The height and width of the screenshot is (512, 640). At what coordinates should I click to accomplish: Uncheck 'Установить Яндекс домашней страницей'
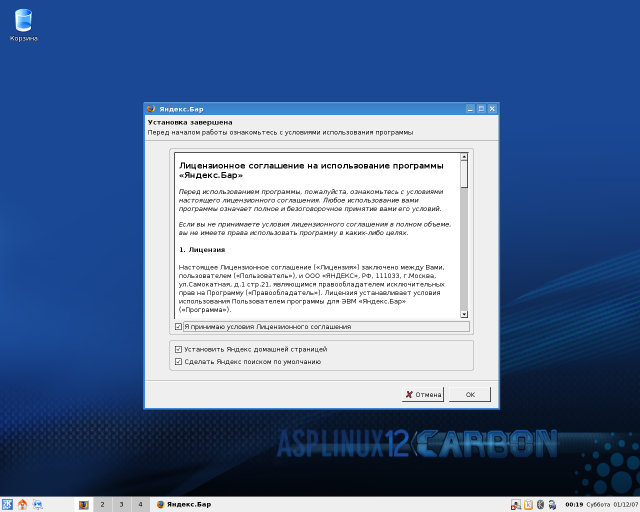[x=178, y=349]
